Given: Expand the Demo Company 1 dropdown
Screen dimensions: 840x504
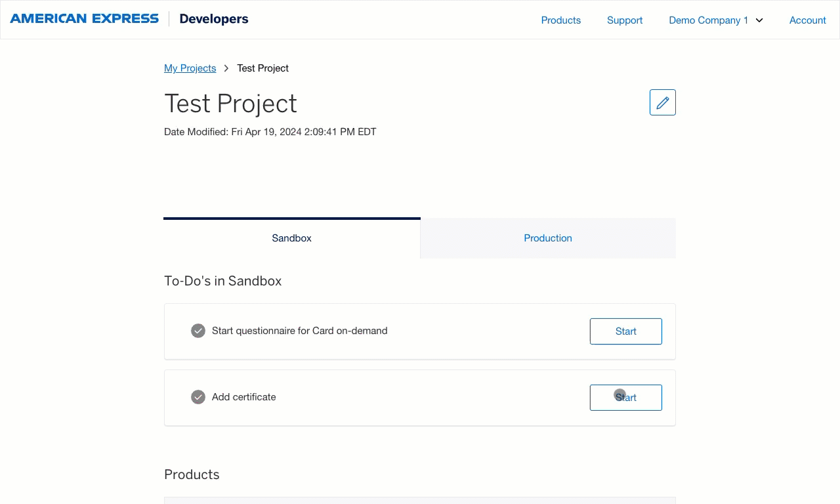Looking at the screenshot, I should pos(715,20).
